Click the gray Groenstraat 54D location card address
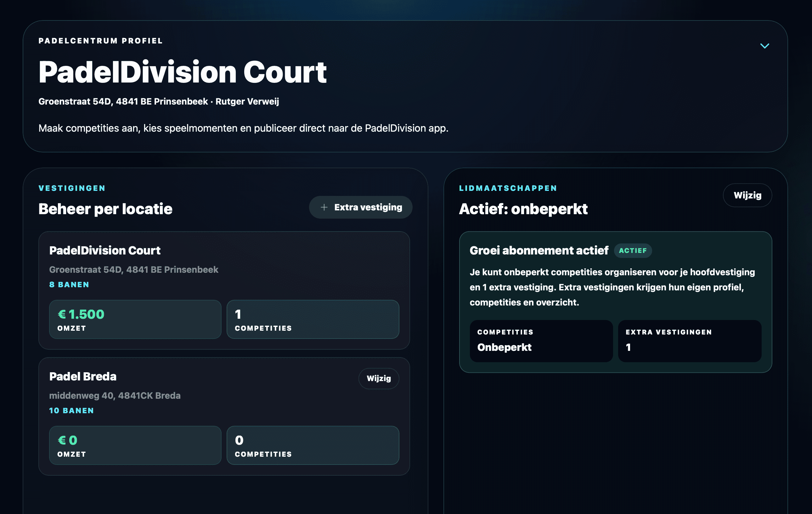The height and width of the screenshot is (514, 812). coord(134,269)
